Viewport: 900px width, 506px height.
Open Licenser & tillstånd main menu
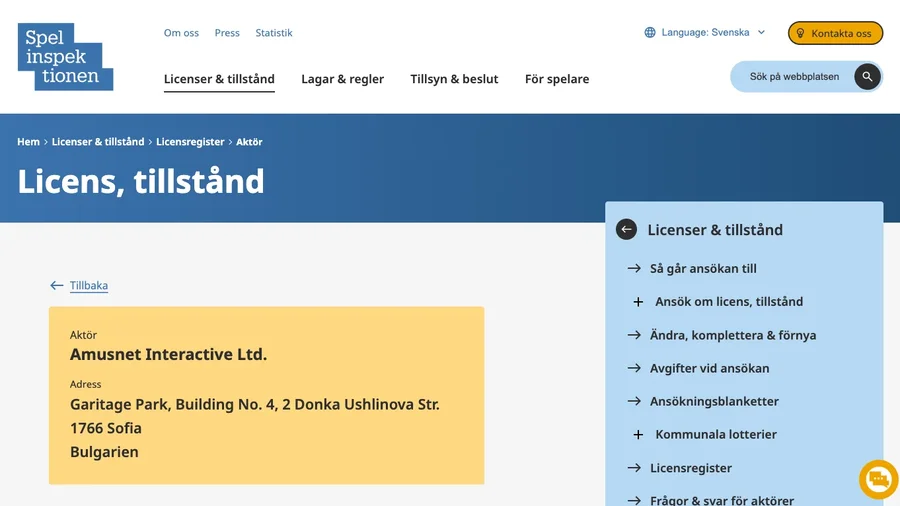[x=219, y=79]
